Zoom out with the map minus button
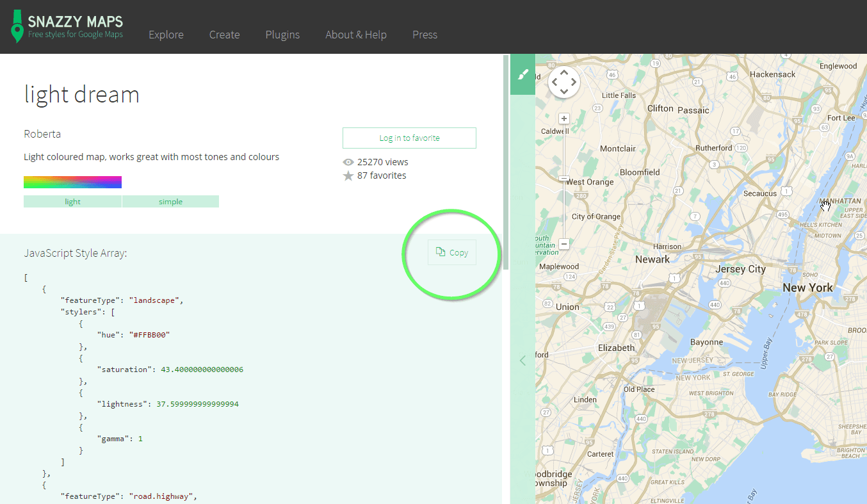867x504 pixels. [x=563, y=244]
